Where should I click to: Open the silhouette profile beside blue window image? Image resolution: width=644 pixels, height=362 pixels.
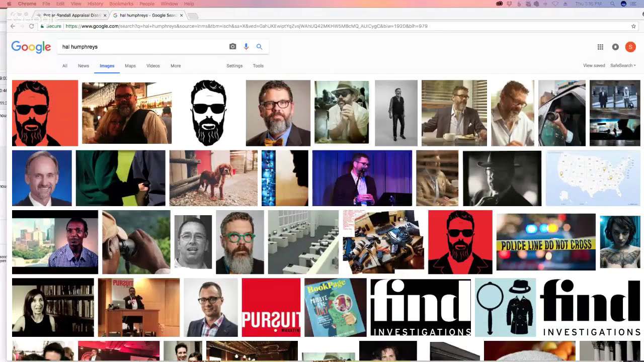coord(285,178)
